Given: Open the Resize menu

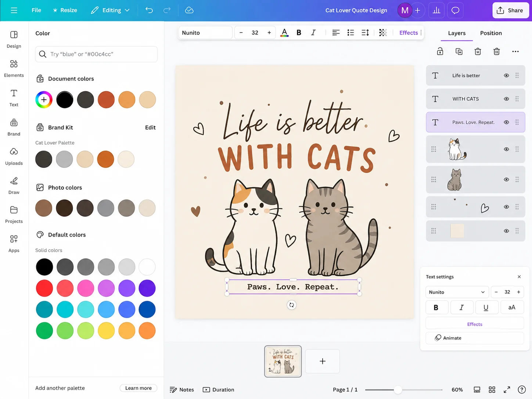Looking at the screenshot, I should (65, 10).
